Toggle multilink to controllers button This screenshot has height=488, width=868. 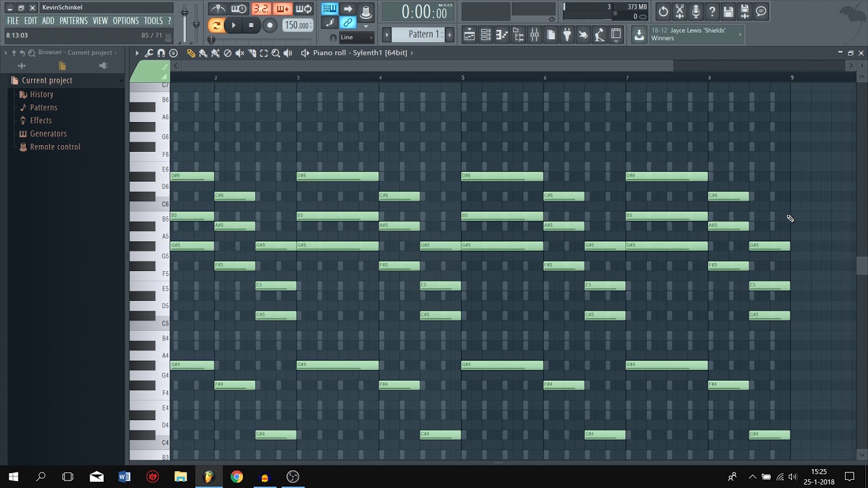[x=348, y=22]
